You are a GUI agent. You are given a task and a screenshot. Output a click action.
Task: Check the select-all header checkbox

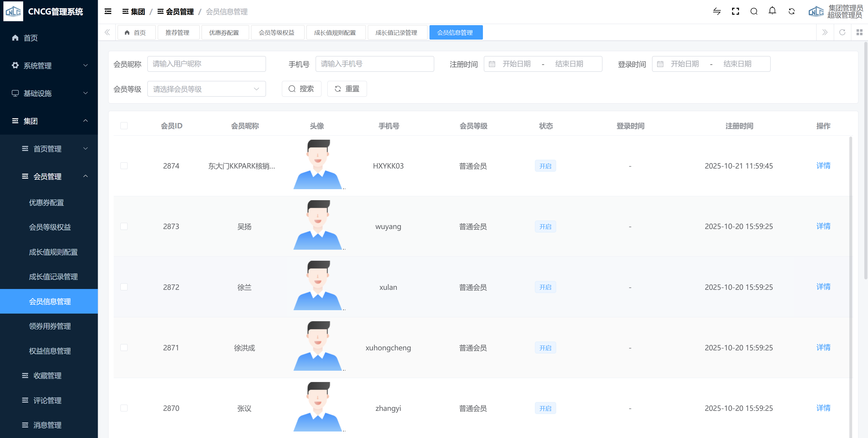tap(124, 126)
